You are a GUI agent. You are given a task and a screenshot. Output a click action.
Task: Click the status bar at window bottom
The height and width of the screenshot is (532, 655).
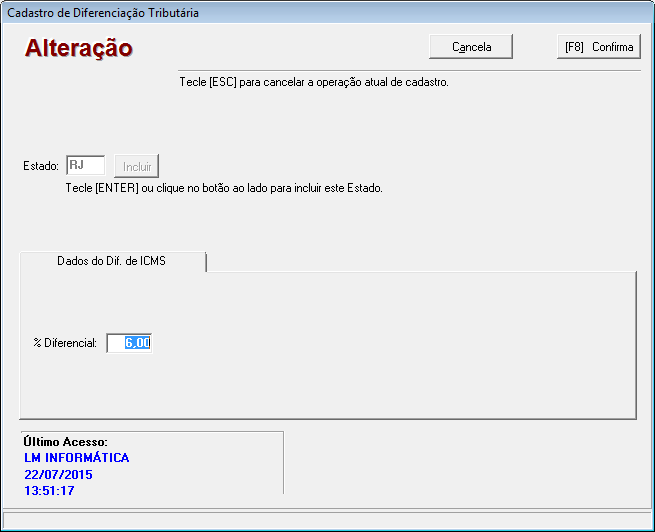(327, 519)
